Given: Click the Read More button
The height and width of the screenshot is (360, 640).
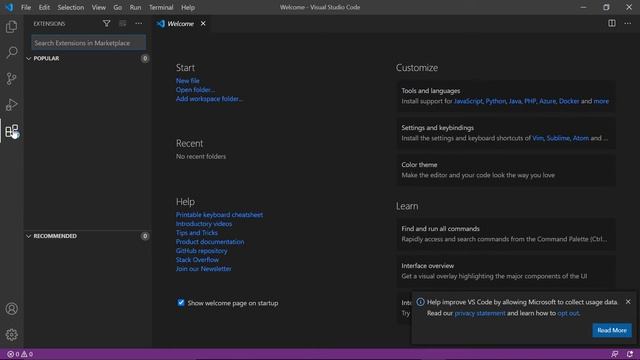Looking at the screenshot, I should click(x=612, y=330).
